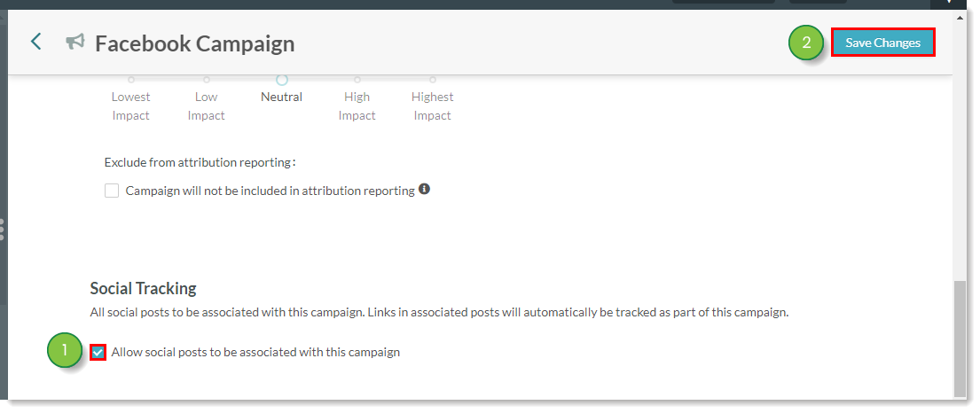
Task: Select the Neutral impact slider handle
Action: (282, 80)
